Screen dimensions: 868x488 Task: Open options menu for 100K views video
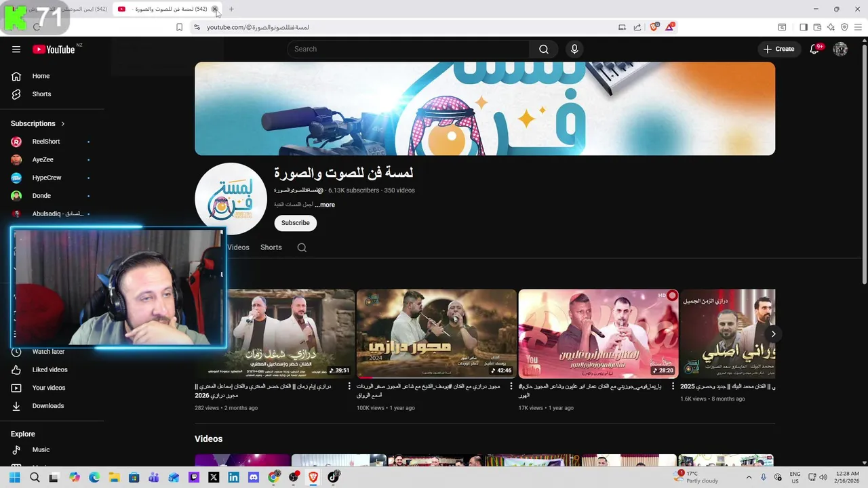coord(511,386)
